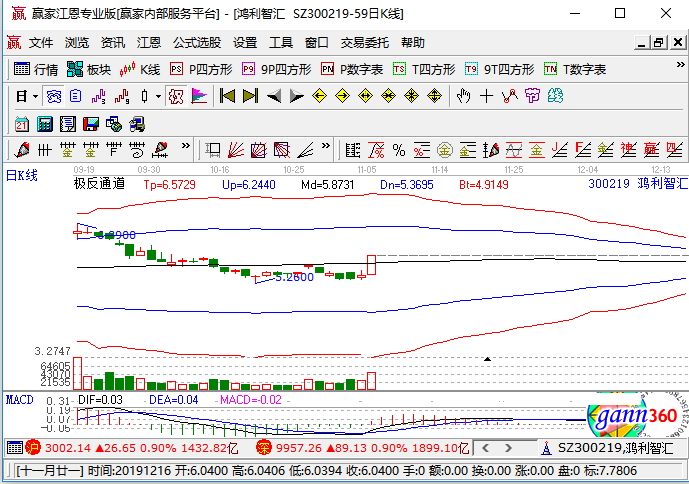Open the 板块 sector view
The height and width of the screenshot is (484, 689).
89,69
